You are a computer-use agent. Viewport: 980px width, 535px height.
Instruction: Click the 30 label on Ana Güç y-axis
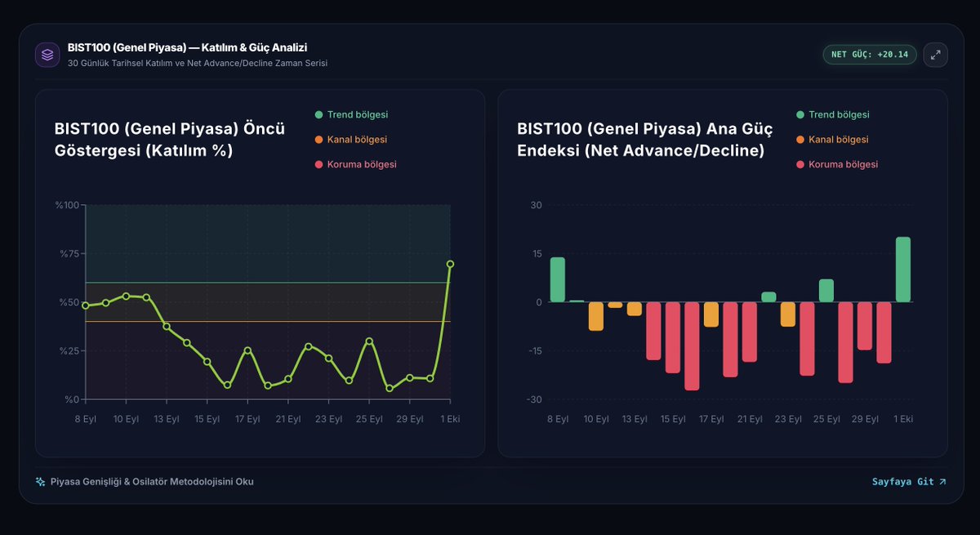point(536,205)
